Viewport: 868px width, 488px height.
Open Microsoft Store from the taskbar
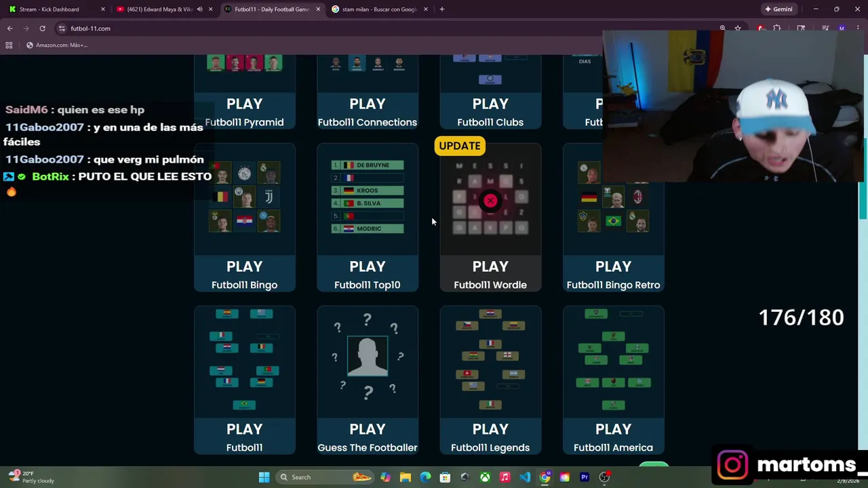[445, 477]
